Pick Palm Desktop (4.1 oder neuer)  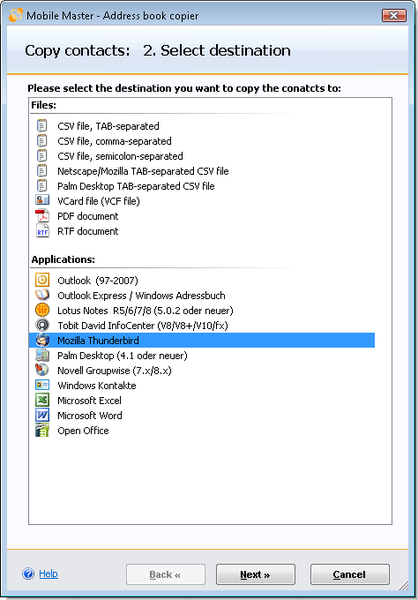coord(122,355)
